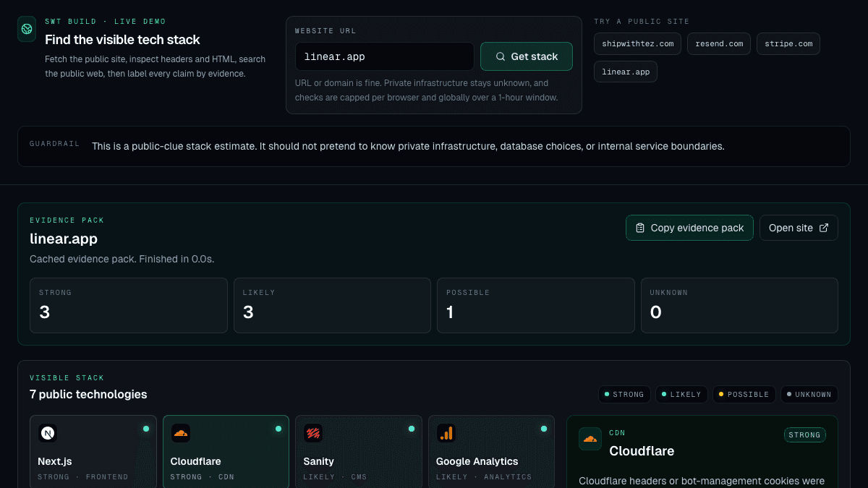Try the stripe.com sample site
Screen dimensions: 868x488
(788, 44)
